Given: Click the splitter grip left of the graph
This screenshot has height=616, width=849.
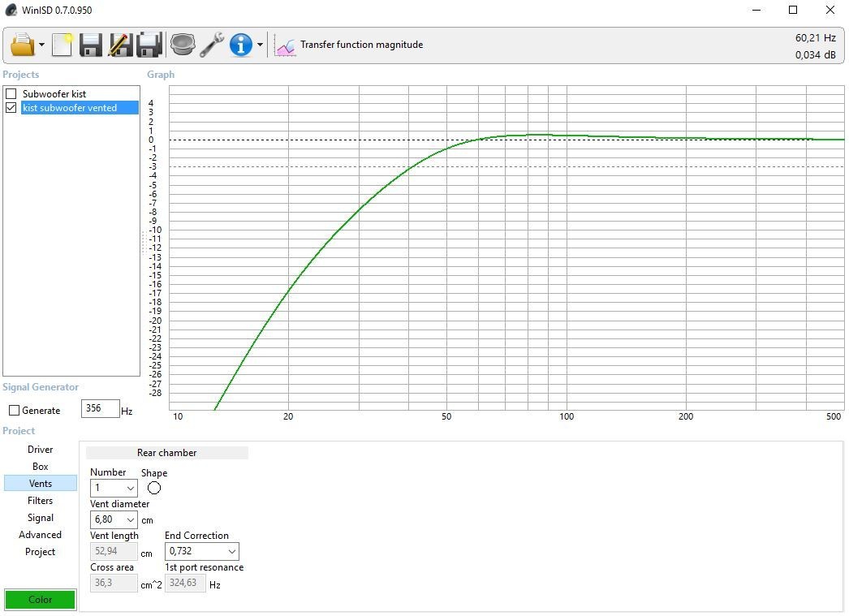Looking at the screenshot, I should point(144,243).
